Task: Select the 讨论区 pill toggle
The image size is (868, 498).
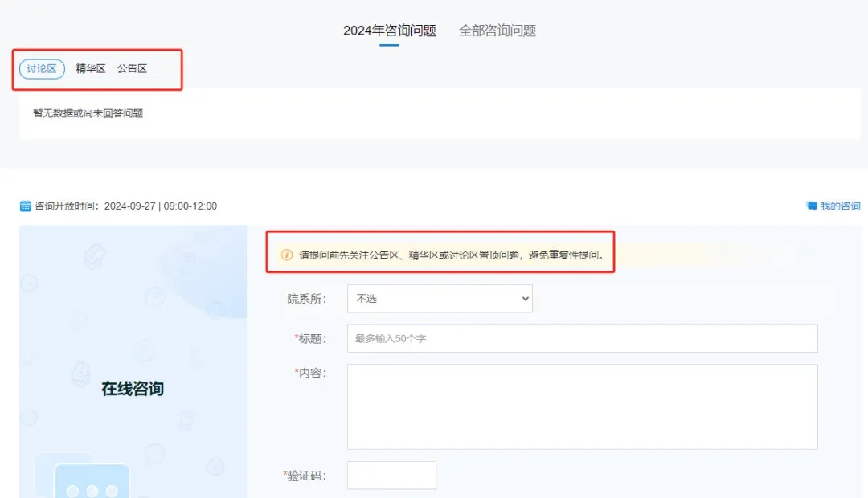Action: pyautogui.click(x=40, y=68)
